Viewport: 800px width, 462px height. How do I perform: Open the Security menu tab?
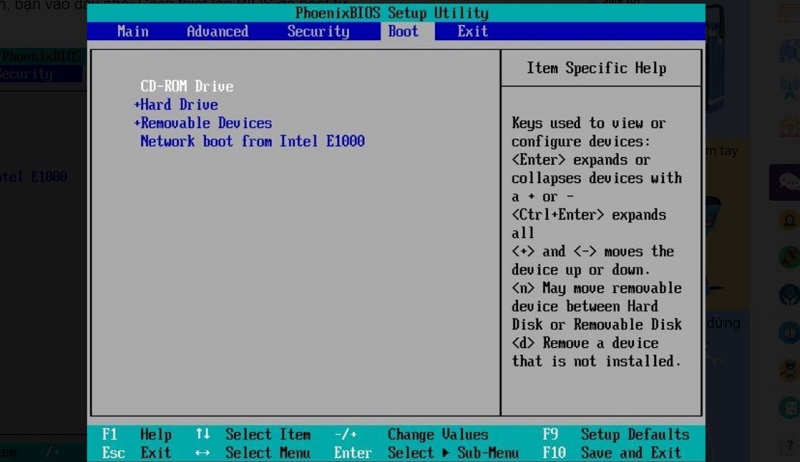pyautogui.click(x=318, y=32)
